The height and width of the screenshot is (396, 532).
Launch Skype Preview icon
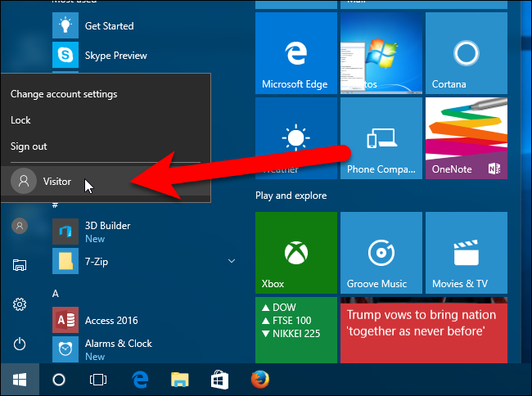click(x=65, y=55)
